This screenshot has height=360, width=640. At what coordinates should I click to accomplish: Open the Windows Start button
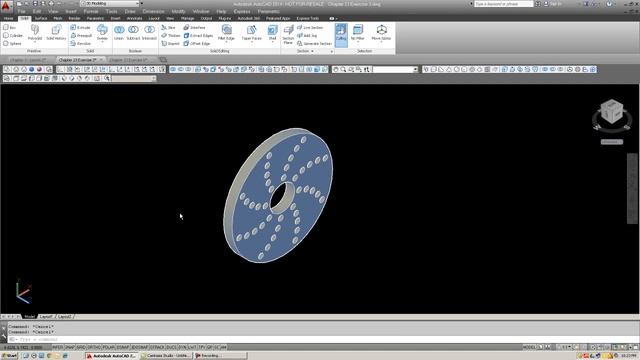coord(9,356)
